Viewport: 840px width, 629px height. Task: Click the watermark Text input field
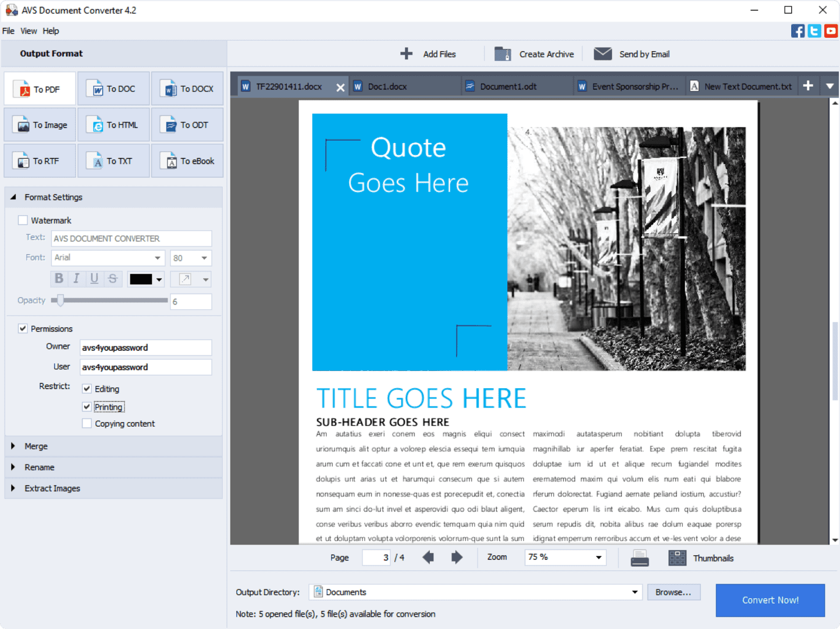[131, 238]
